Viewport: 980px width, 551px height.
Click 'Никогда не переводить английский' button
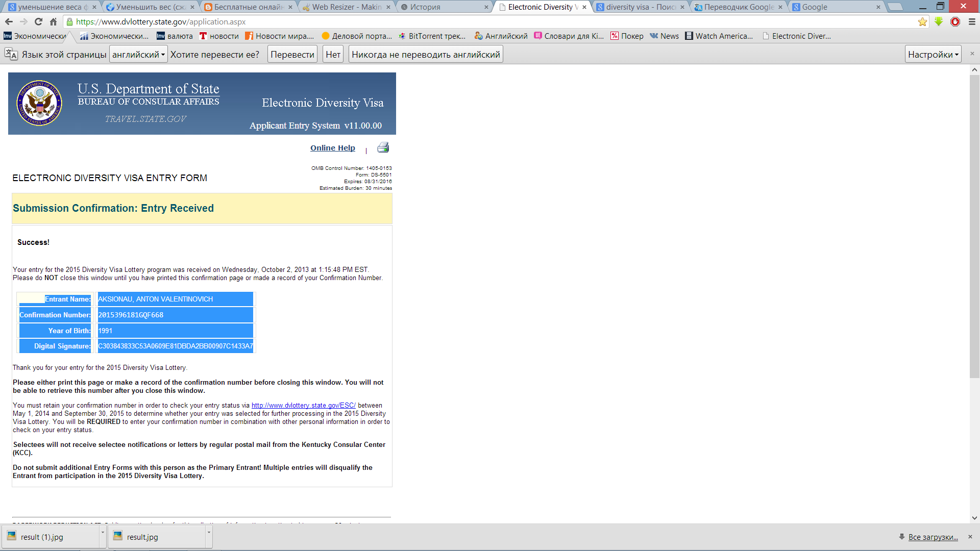coord(426,54)
